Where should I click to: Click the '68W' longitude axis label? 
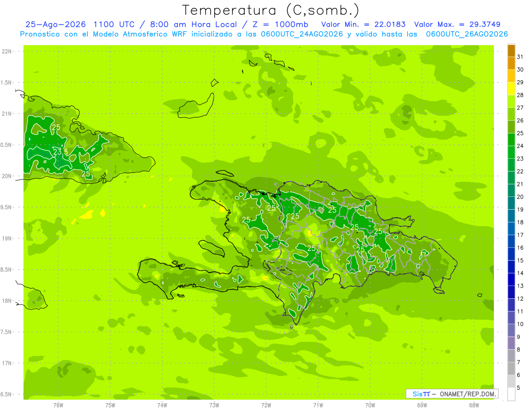point(474,405)
